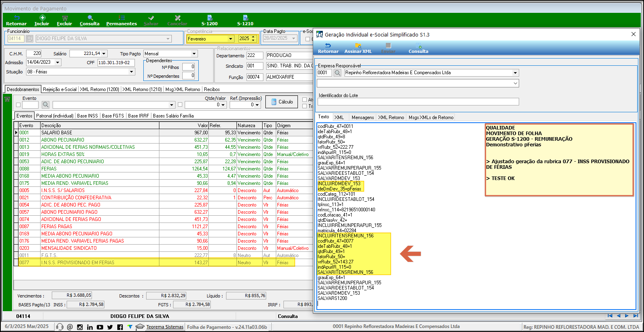Open the Evento description dropdown
Image resolution: width=644 pixels, height=332 pixels.
(172, 105)
